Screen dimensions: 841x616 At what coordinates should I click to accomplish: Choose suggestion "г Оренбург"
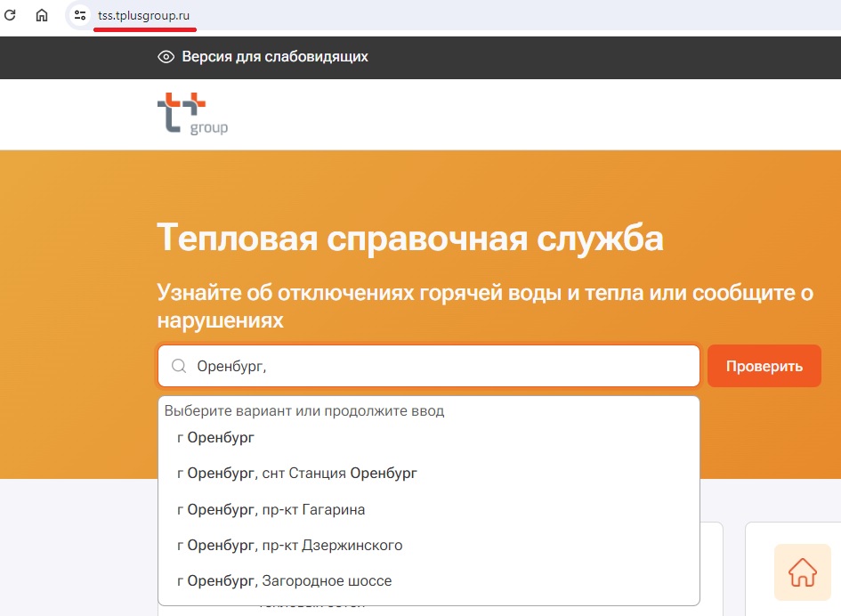(216, 438)
